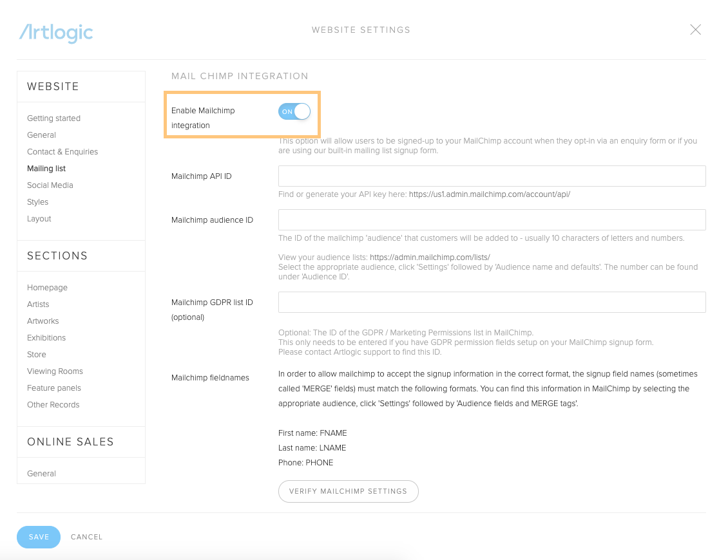Open Exhibitions section settings
This screenshot has width=728, height=560.
point(46,338)
